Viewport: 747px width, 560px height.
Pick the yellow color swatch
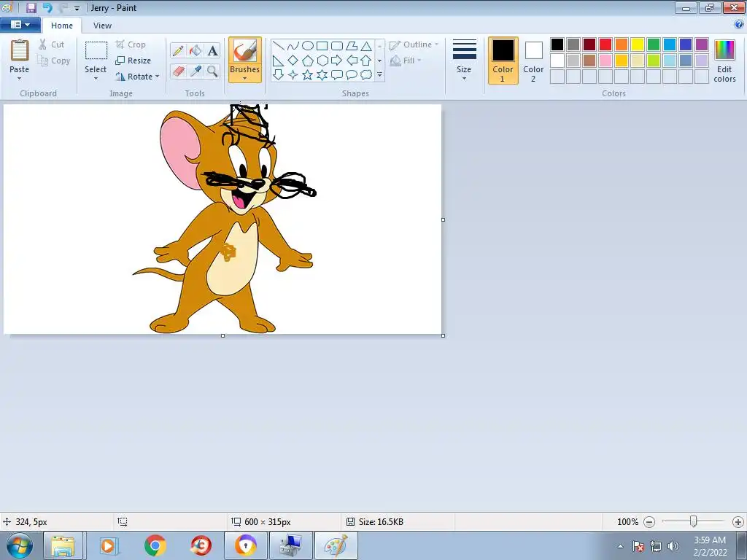[x=638, y=44]
